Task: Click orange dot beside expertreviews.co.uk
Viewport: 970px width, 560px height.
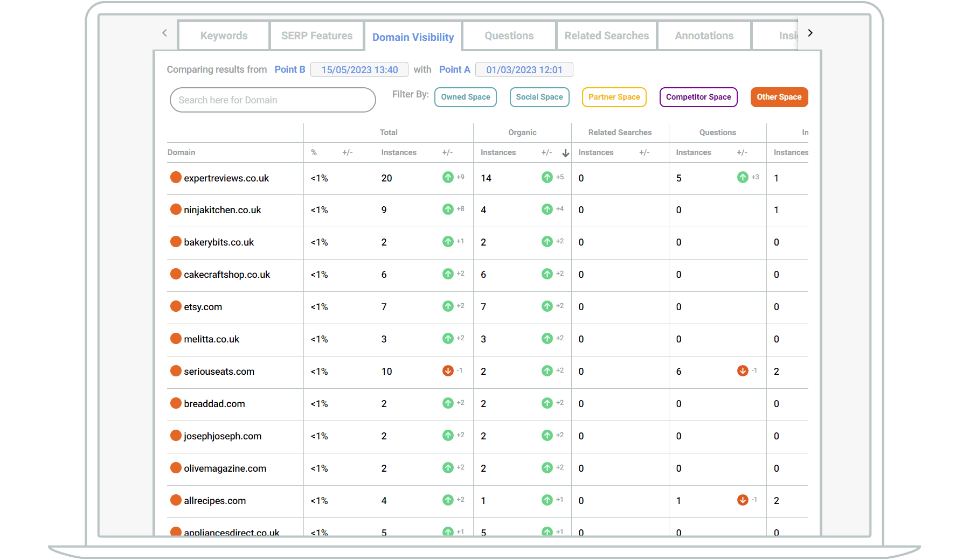Action: (x=176, y=177)
